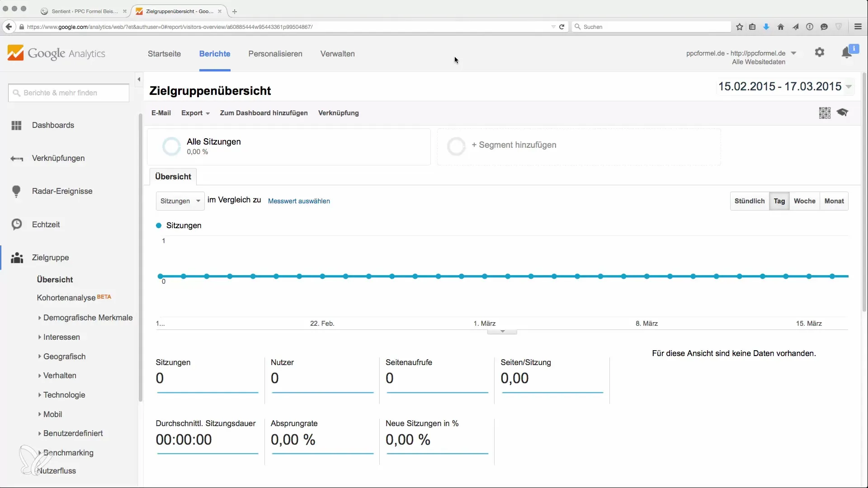Collapse the sidebar with the arrow handle
Screen dimensions: 868x488
[139, 80]
